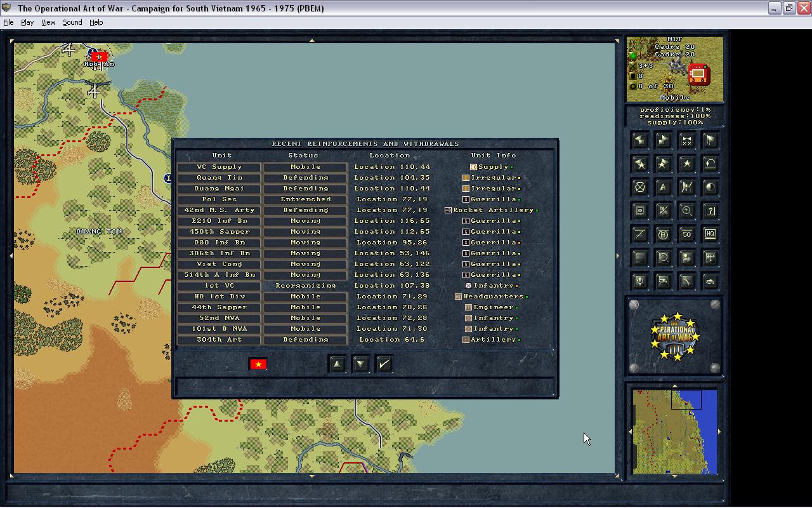
Task: Click the HQ icon button
Action: coord(710,234)
